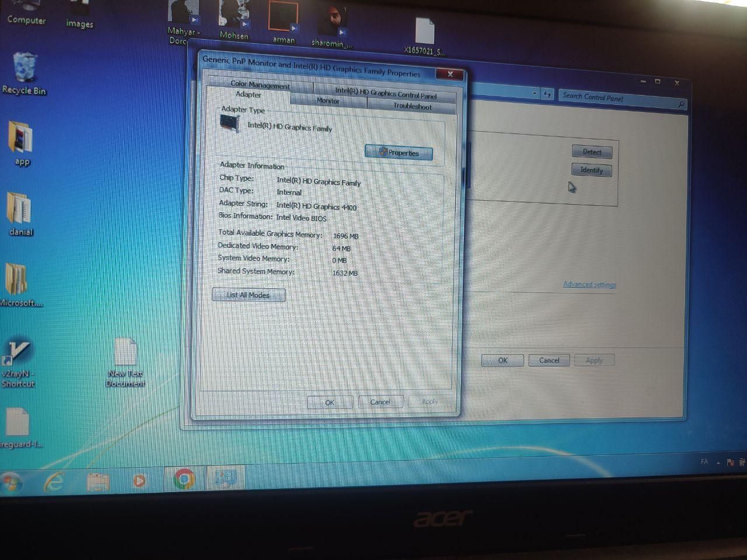
Task: Close the graphics properties dialog
Action: [x=450, y=74]
